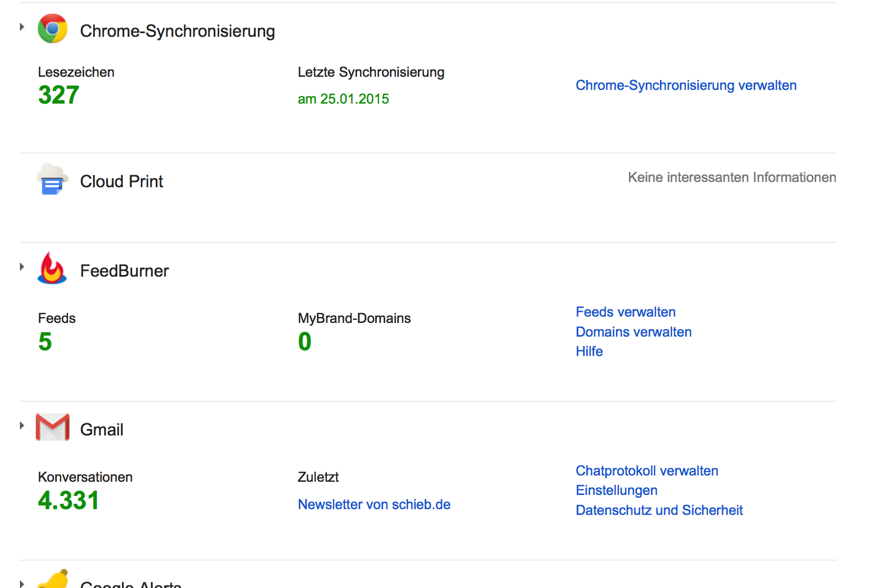Open the Chatprotokoll verwalten link
The height and width of the screenshot is (588, 882).
click(x=647, y=471)
